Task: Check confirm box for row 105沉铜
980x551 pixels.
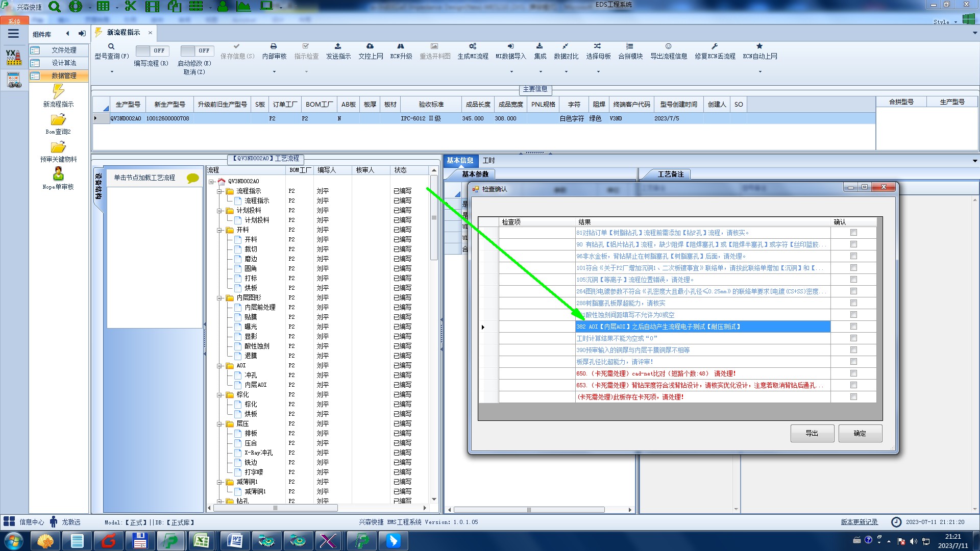Action: 853,280
